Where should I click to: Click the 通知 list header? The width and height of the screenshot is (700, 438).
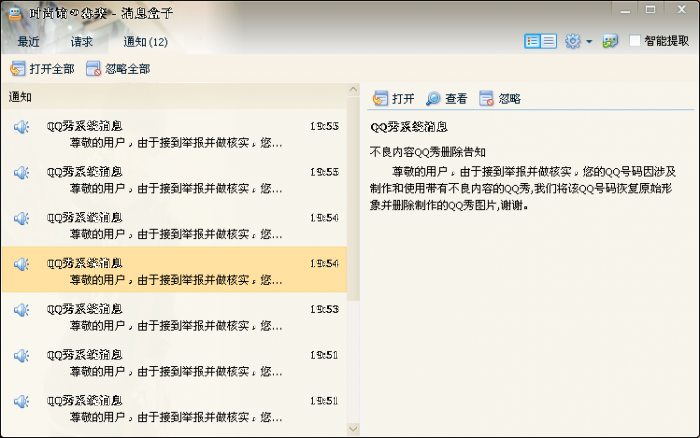tap(174, 96)
